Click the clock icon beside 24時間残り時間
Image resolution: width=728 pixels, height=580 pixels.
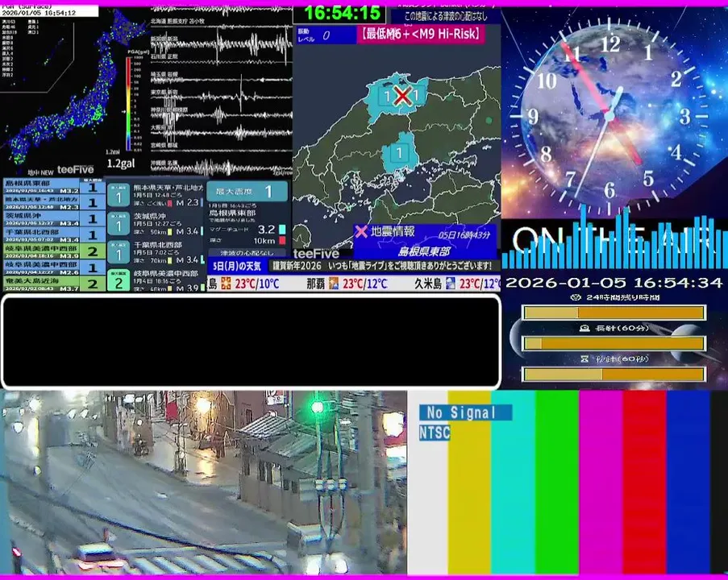pyautogui.click(x=576, y=297)
